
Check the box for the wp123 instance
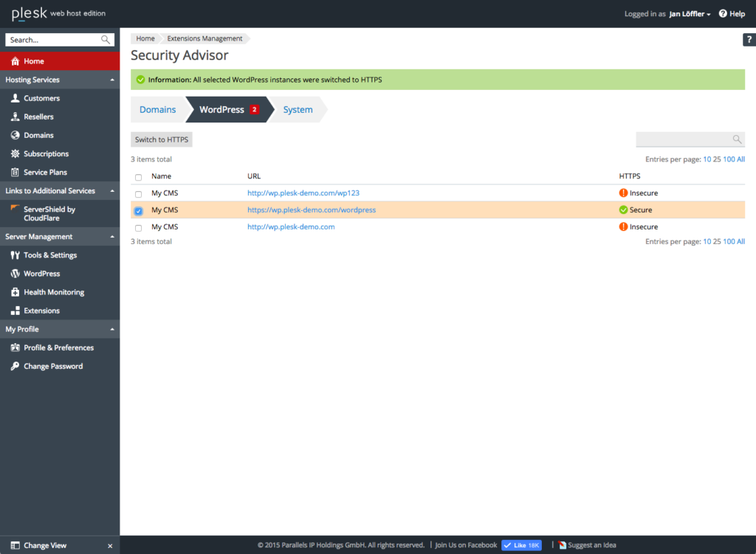138,194
